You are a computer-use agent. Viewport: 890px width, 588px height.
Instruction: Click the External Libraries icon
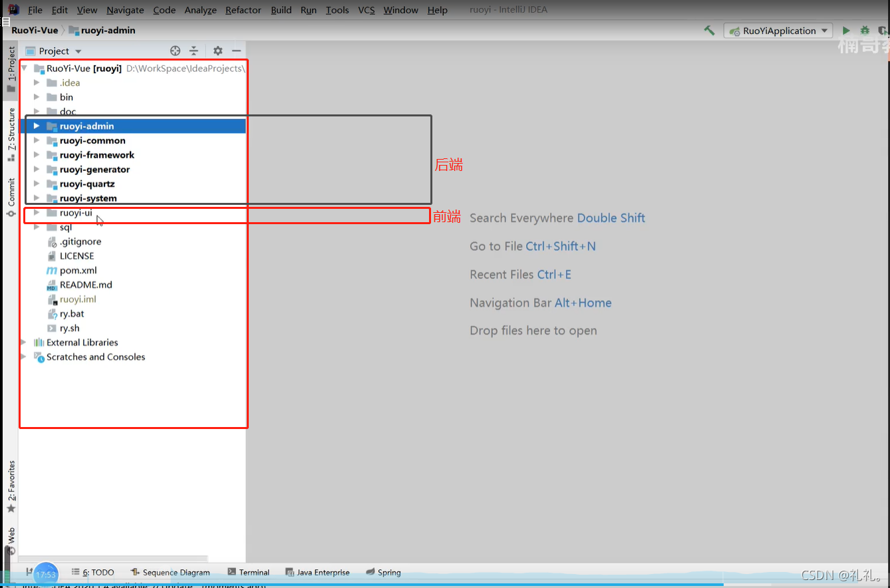(39, 343)
